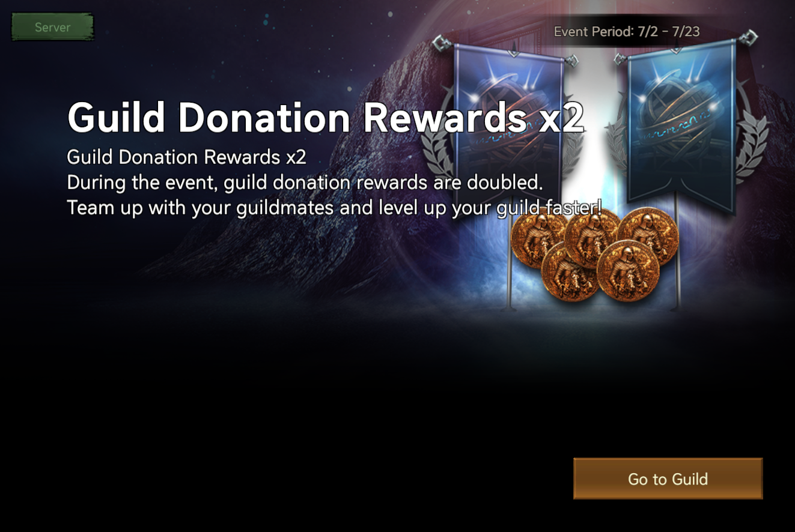Click the Event Period 7/2 - 7/23 label
Image resolution: width=795 pixels, height=532 pixels.
627,31
